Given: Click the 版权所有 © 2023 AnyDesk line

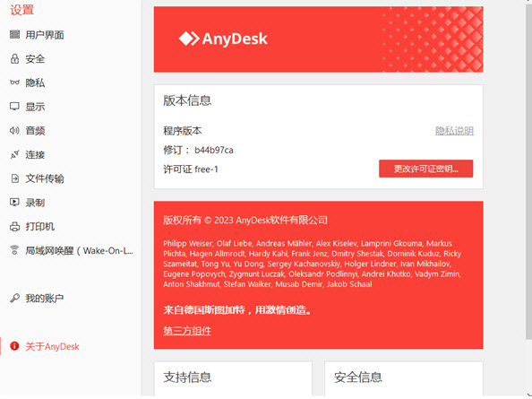Looking at the screenshot, I should pos(245,220).
